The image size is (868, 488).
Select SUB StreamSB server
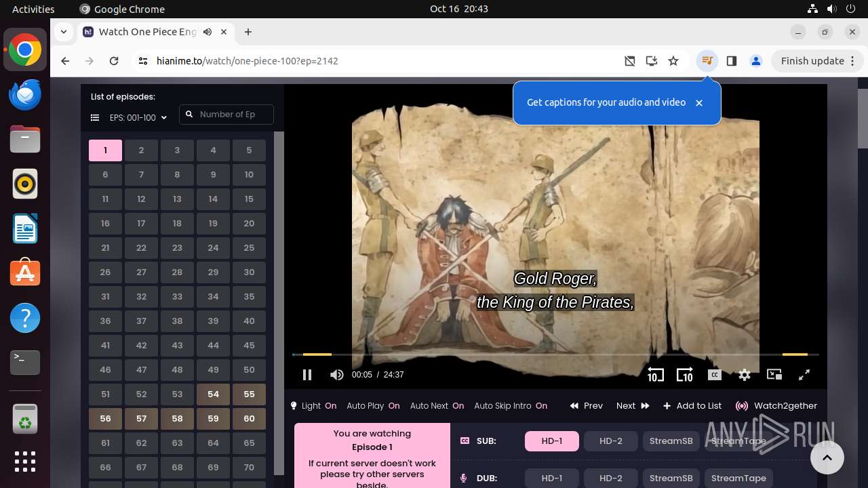point(671,441)
